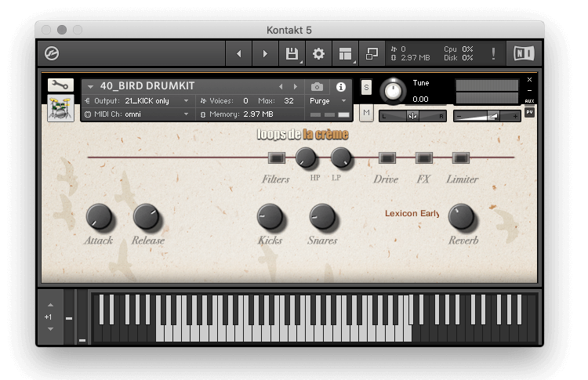Click the LP filter knob
588x380 pixels.
pyautogui.click(x=341, y=157)
